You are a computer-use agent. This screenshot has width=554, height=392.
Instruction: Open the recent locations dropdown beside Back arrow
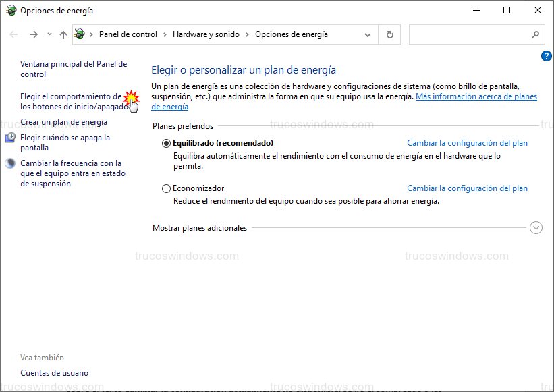(x=49, y=34)
